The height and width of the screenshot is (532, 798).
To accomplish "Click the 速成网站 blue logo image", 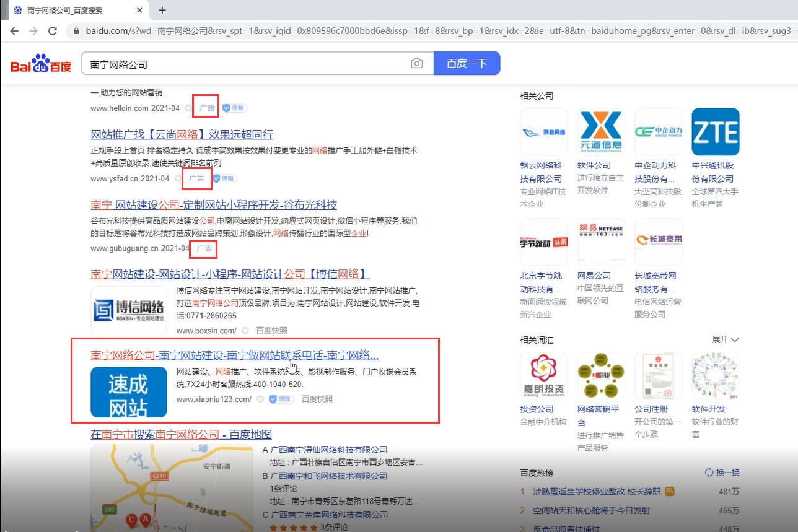I will coord(129,392).
